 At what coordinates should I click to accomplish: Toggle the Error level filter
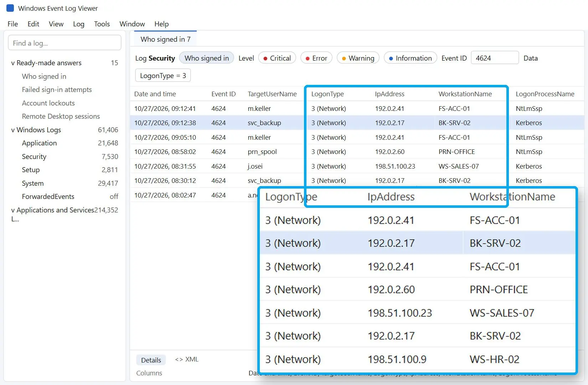click(x=316, y=58)
